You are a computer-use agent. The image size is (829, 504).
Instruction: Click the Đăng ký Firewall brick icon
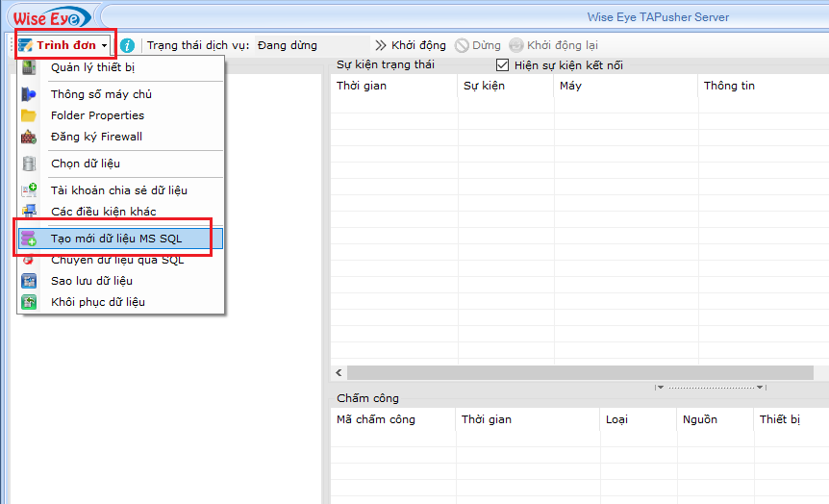tap(29, 137)
